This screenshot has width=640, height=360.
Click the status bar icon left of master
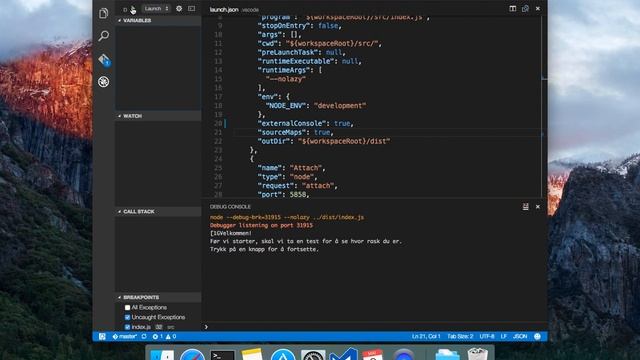point(102,337)
